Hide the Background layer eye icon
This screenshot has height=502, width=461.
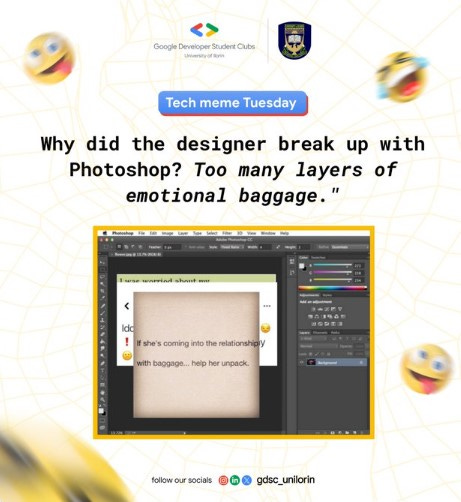coord(302,362)
